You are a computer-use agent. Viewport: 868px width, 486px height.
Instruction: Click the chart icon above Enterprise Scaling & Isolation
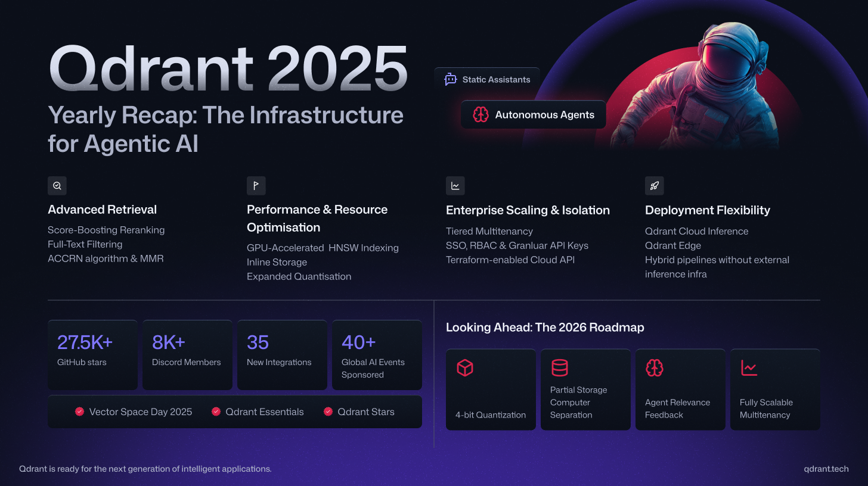pyautogui.click(x=455, y=186)
